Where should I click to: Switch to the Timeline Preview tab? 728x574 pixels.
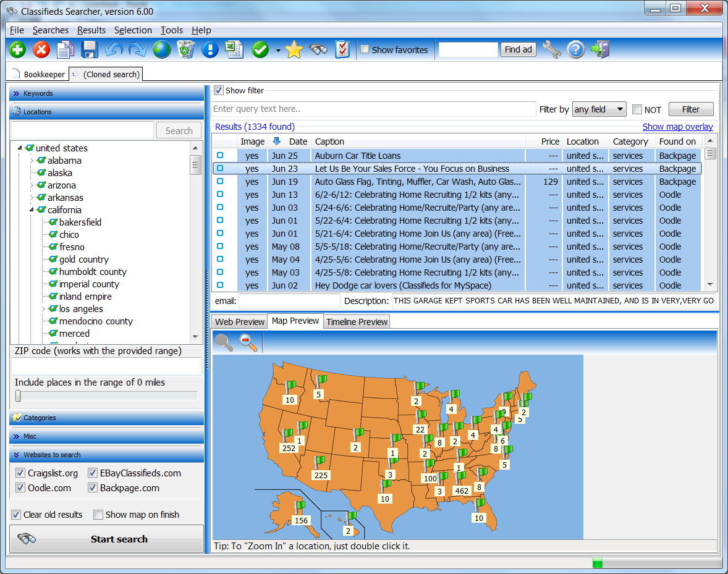358,321
